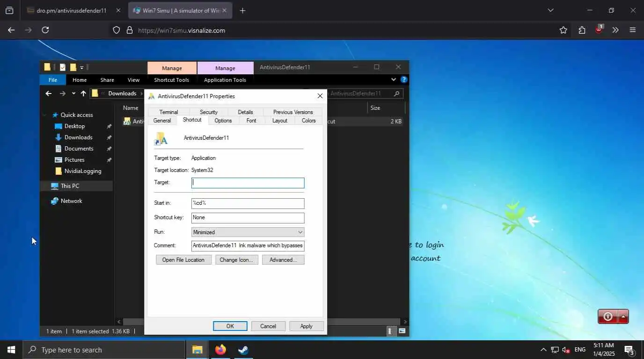Collapse the Explorer ribbon chevron
This screenshot has width=644, height=359.
(394, 79)
